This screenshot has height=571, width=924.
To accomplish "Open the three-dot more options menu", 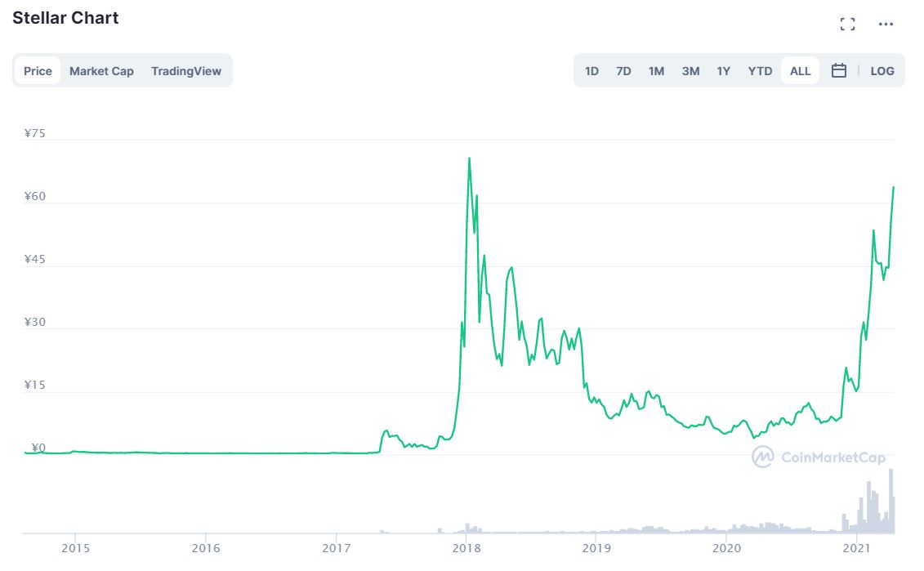I will [x=886, y=25].
